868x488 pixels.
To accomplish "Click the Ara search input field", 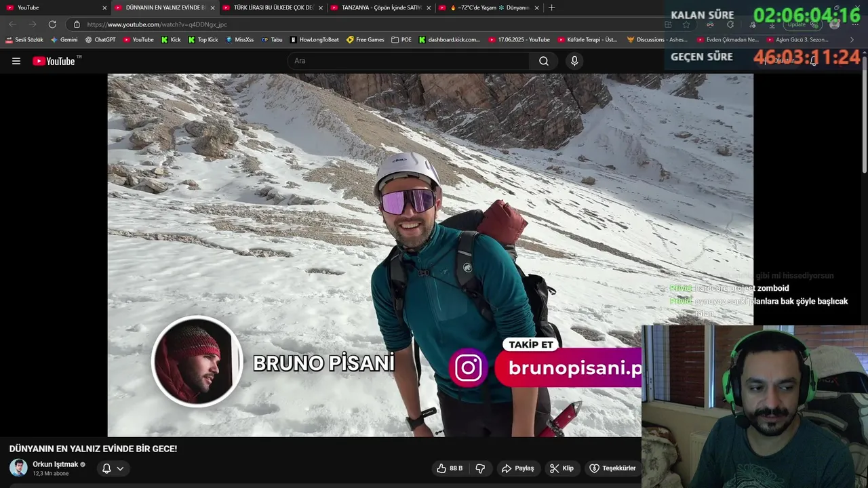I will click(409, 61).
